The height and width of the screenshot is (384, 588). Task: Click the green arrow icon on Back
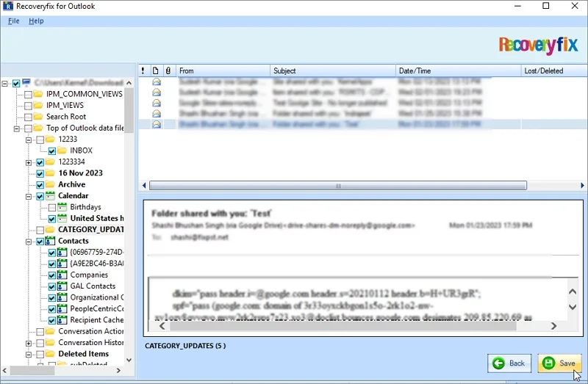pyautogui.click(x=498, y=363)
